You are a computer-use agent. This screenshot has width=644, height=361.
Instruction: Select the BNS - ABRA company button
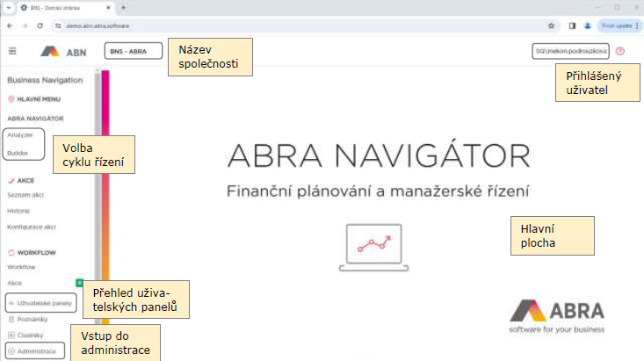(133, 51)
